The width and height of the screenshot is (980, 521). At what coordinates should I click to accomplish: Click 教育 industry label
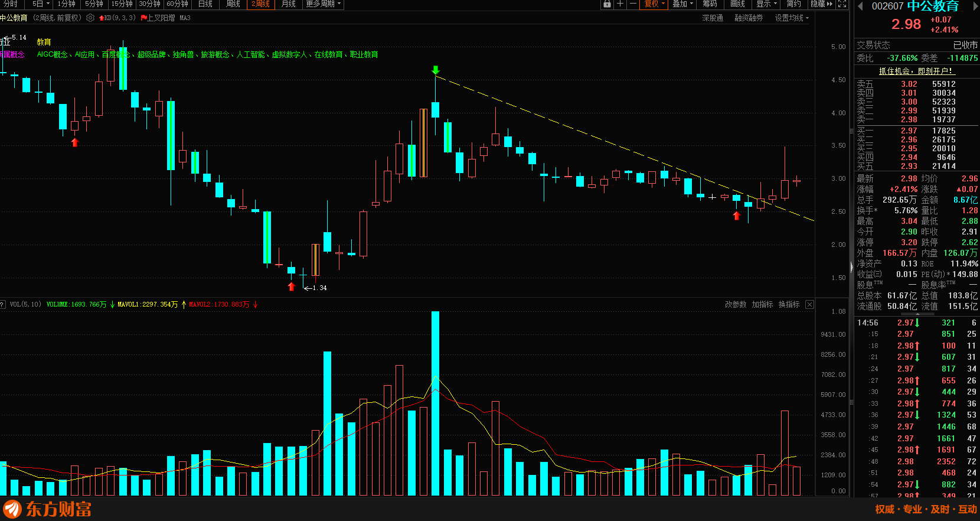click(x=44, y=42)
